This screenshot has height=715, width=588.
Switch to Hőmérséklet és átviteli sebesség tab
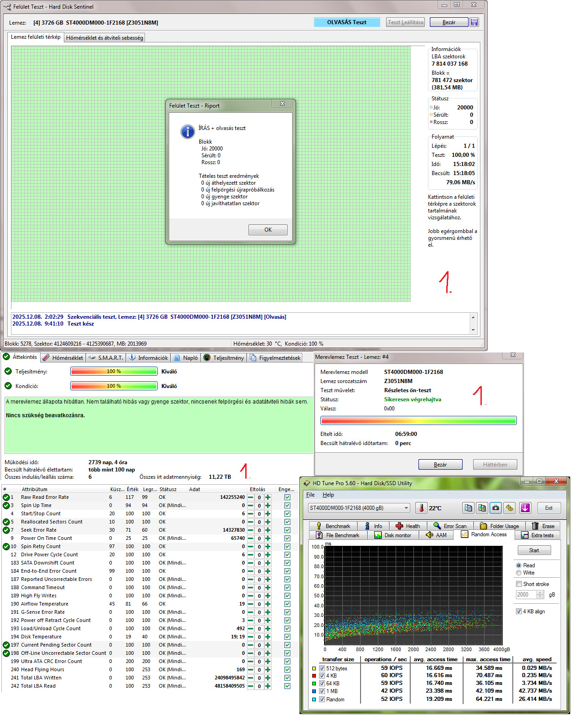(104, 38)
